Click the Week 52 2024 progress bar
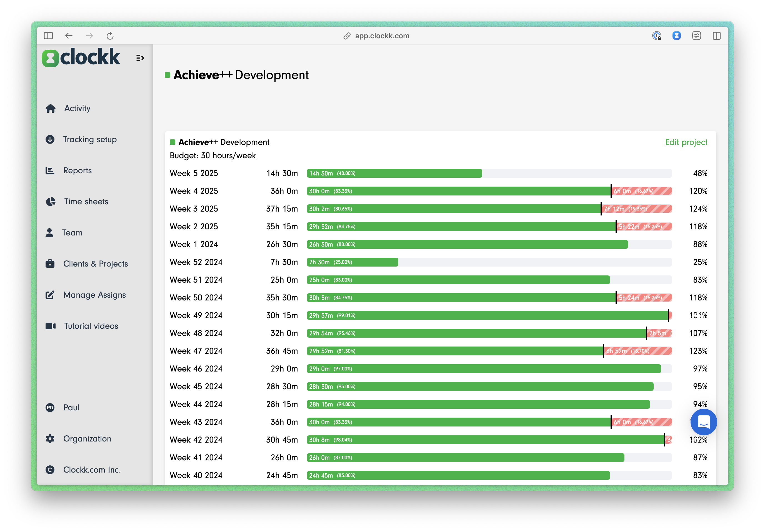 pos(352,262)
